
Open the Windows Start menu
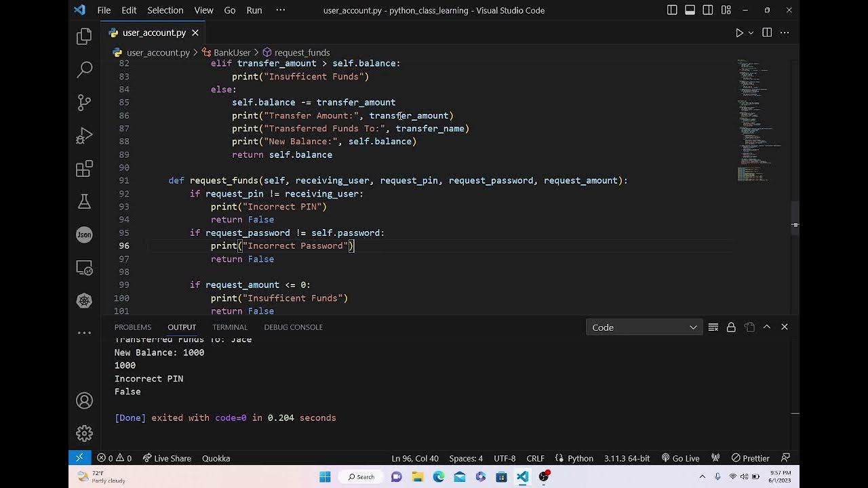pos(325,476)
